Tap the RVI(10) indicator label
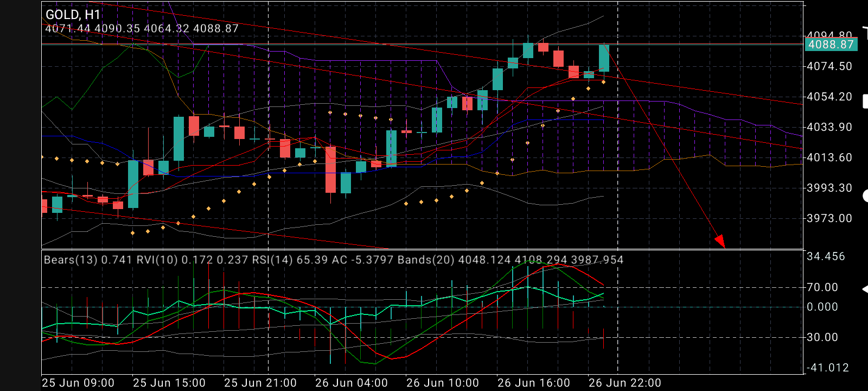868x391 pixels. [x=192, y=260]
